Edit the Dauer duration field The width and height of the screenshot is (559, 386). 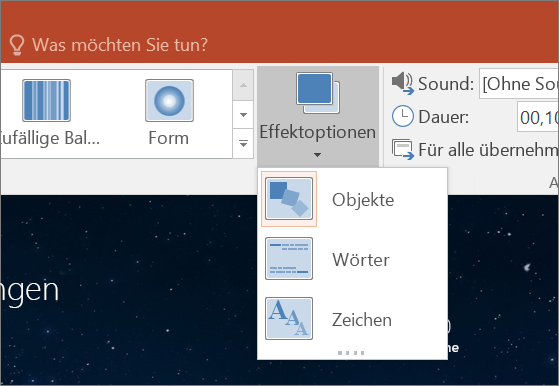click(538, 117)
